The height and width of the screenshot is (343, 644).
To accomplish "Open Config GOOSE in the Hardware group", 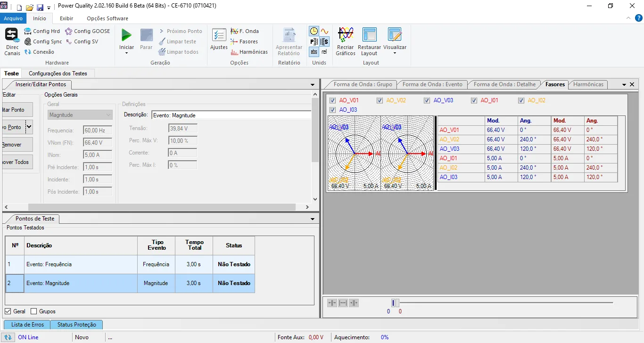I will pyautogui.click(x=87, y=31).
